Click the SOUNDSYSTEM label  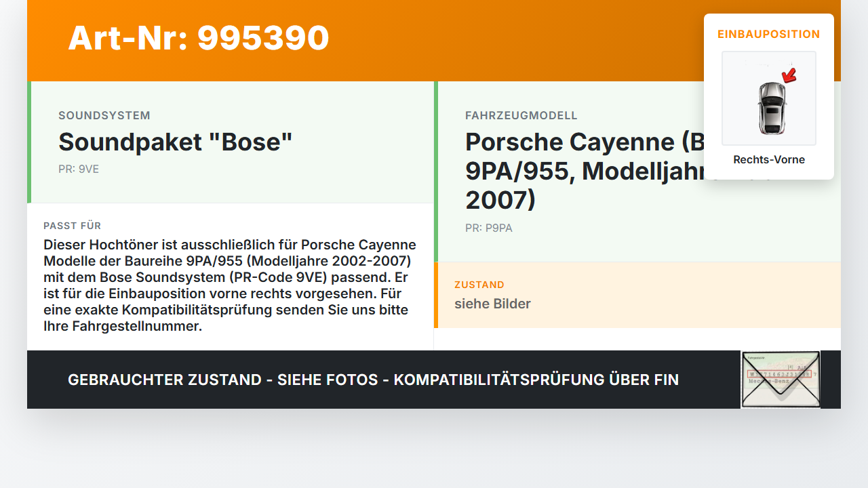[x=104, y=115]
